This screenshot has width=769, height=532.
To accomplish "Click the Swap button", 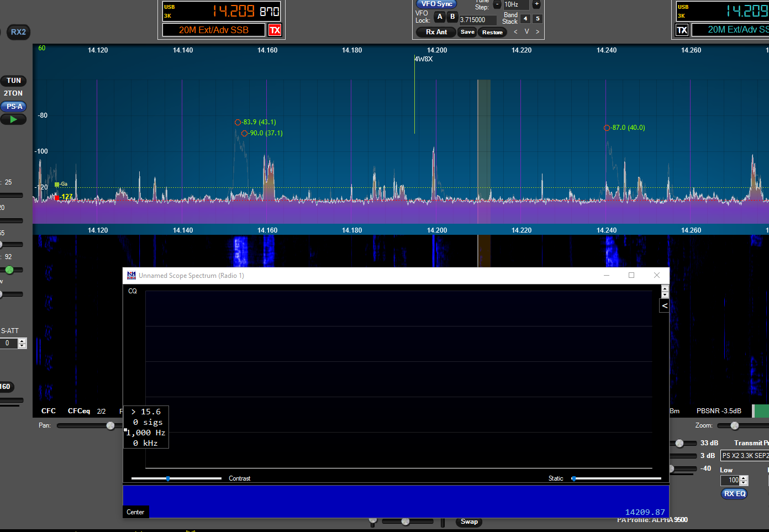I will coord(469,522).
